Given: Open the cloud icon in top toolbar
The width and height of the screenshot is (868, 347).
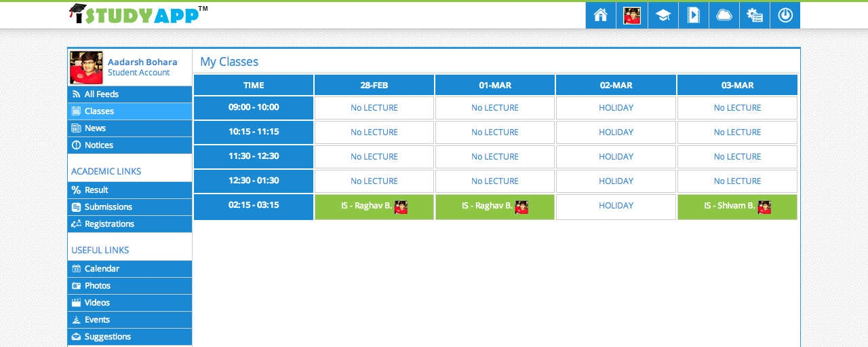Looking at the screenshot, I should 724,15.
